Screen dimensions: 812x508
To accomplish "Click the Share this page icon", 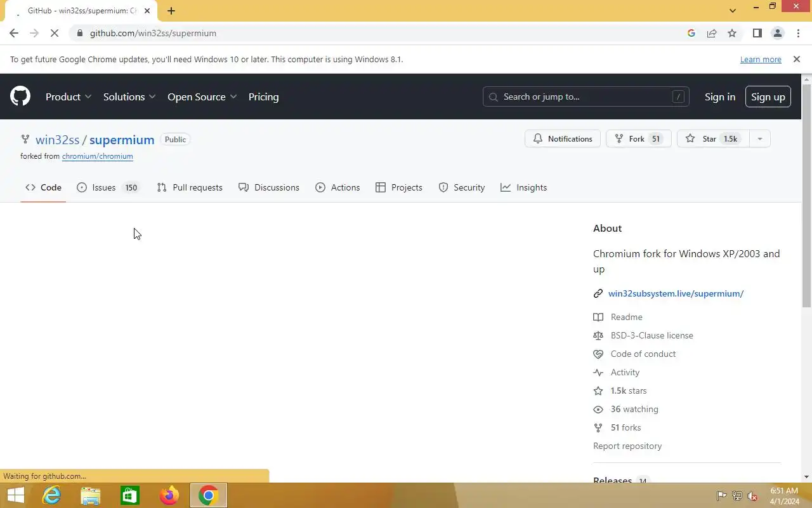I will (x=712, y=33).
